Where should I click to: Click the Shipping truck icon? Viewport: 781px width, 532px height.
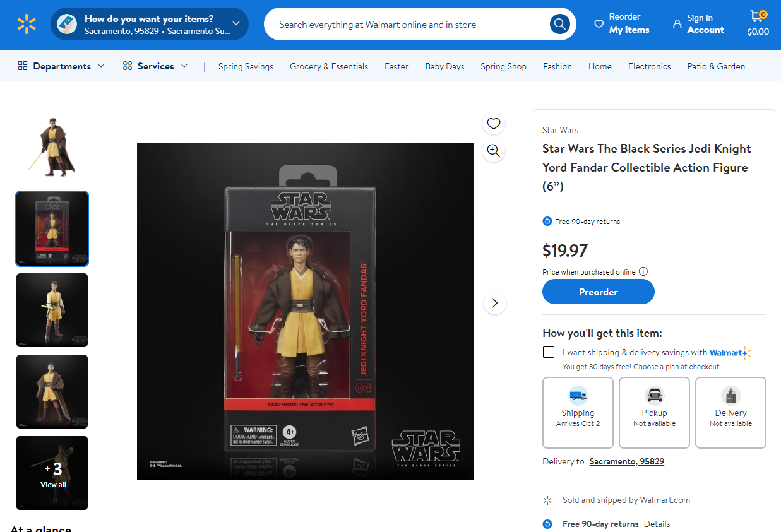[578, 396]
